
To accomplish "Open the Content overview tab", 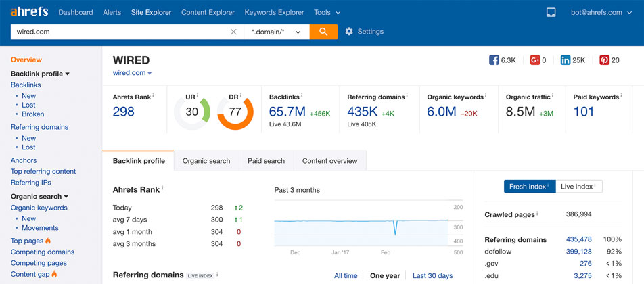I will tap(330, 161).
